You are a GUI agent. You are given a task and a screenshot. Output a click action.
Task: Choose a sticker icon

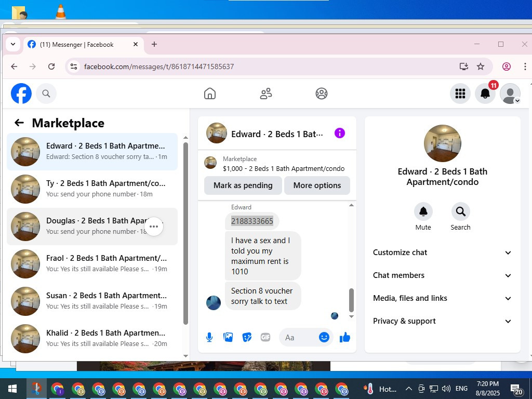(247, 337)
